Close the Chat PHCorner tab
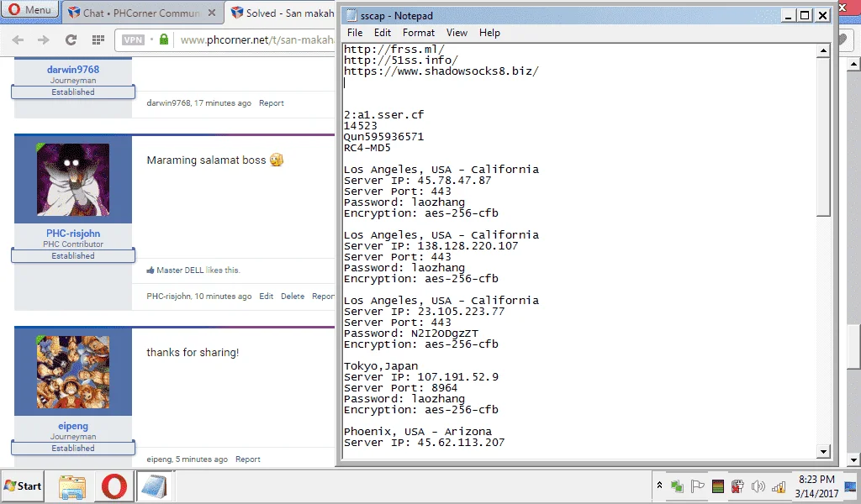Image resolution: width=861 pixels, height=504 pixels. pyautogui.click(x=211, y=13)
